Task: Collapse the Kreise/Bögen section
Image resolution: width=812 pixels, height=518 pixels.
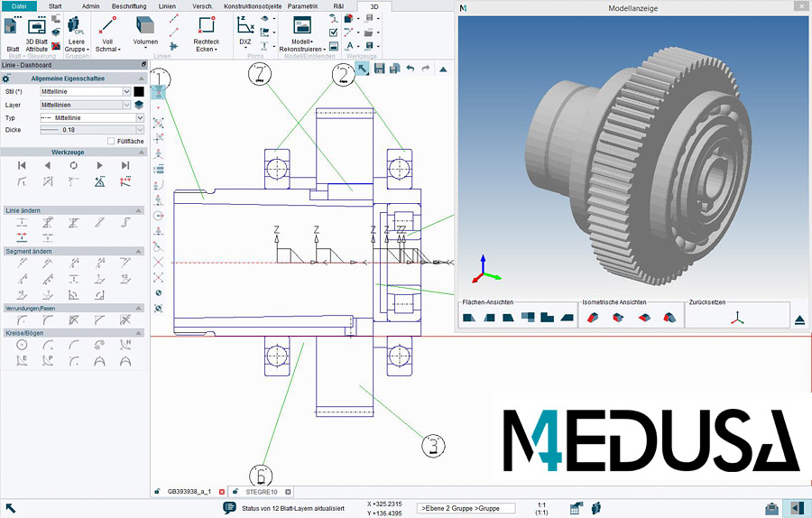Action: (139, 333)
